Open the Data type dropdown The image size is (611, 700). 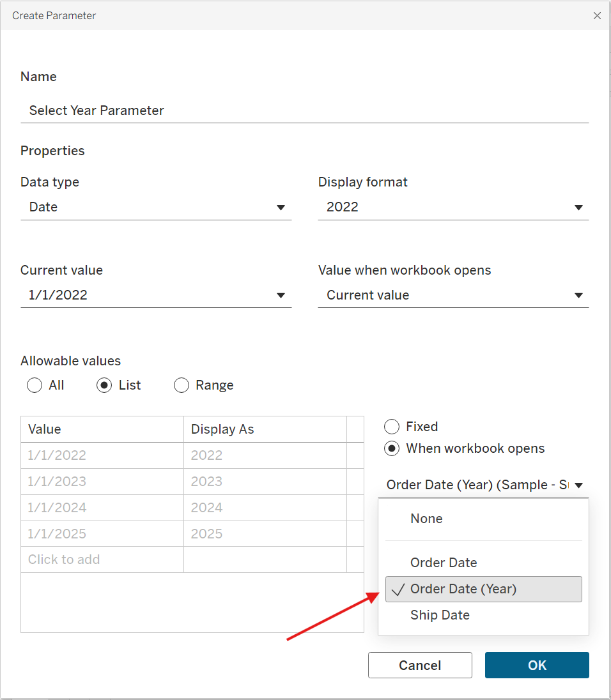tap(155, 207)
